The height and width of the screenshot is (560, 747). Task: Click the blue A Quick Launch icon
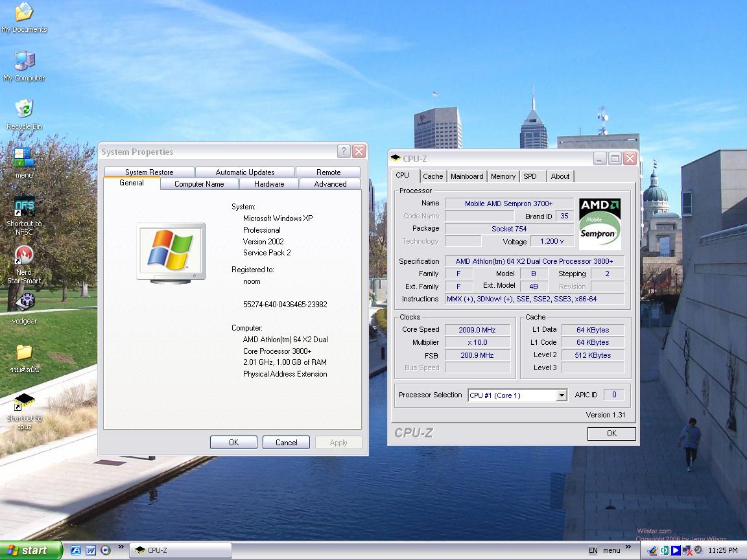point(76,550)
